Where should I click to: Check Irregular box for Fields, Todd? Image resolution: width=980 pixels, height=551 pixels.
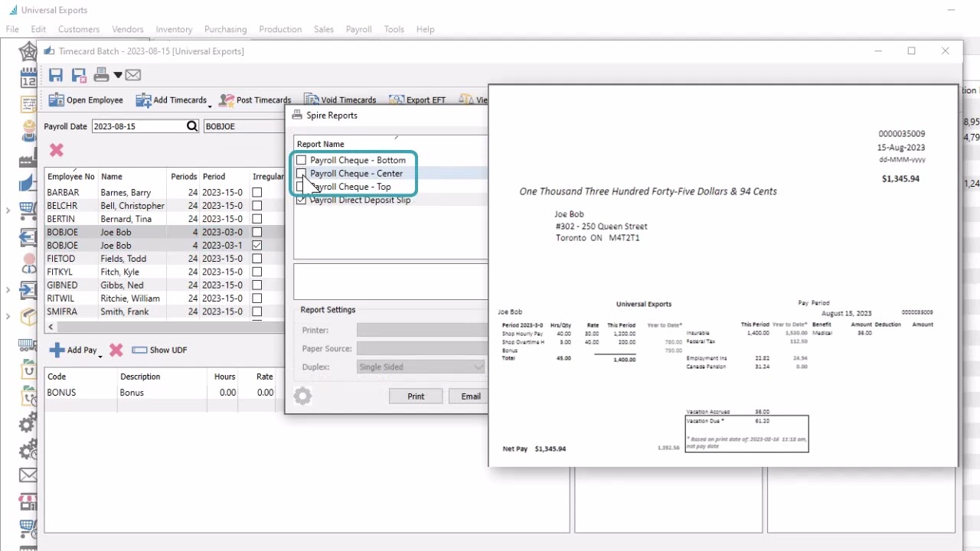(x=257, y=259)
